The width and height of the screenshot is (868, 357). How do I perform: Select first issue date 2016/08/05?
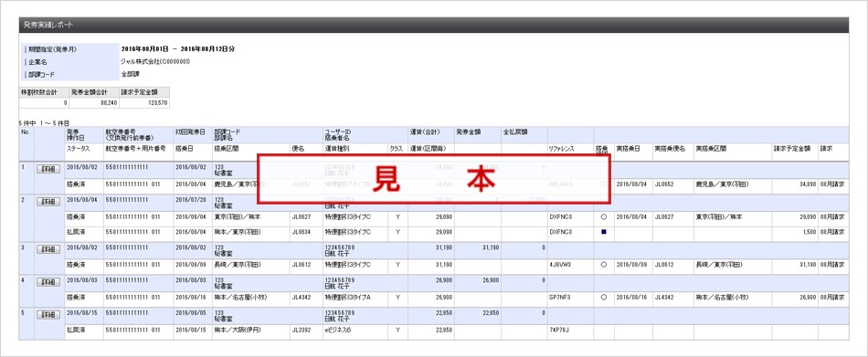pos(190,313)
